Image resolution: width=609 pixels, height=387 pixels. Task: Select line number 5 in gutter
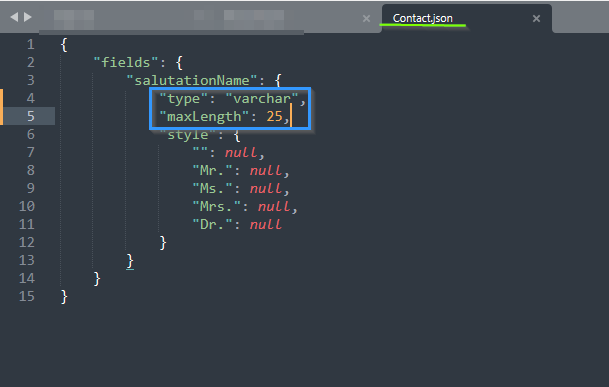[x=31, y=116]
